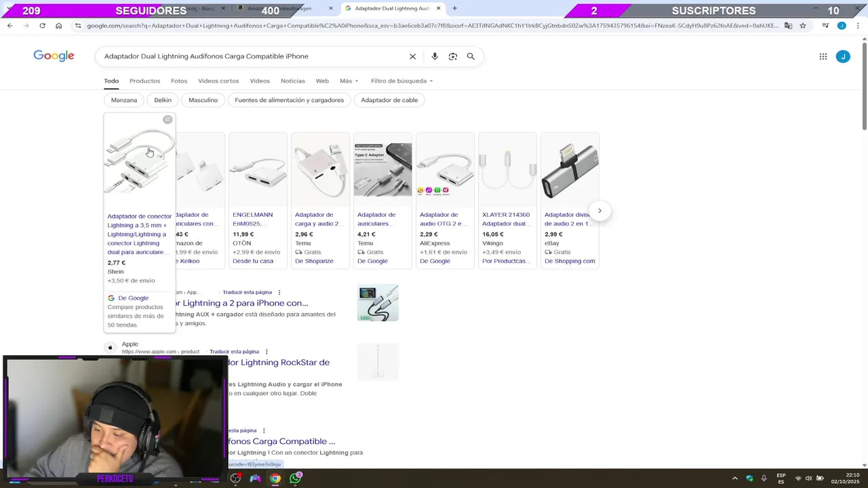The height and width of the screenshot is (488, 868).
Task: Open Temu type-C adapter product image
Action: 382,170
